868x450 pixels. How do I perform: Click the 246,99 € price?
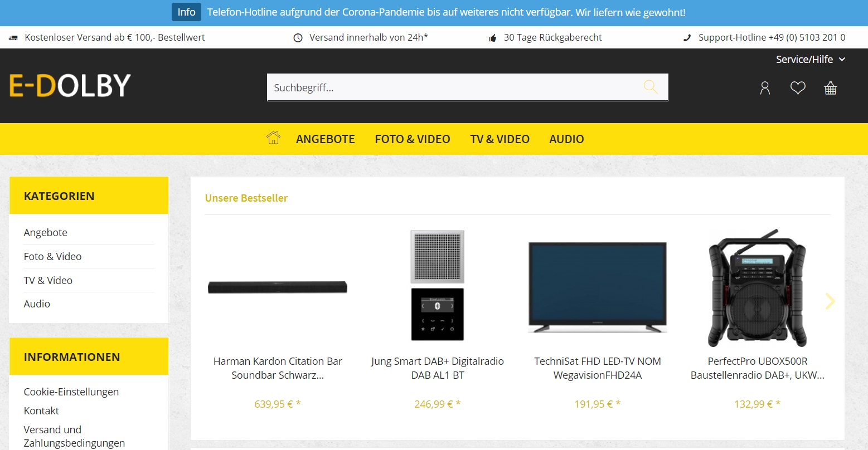tap(438, 404)
